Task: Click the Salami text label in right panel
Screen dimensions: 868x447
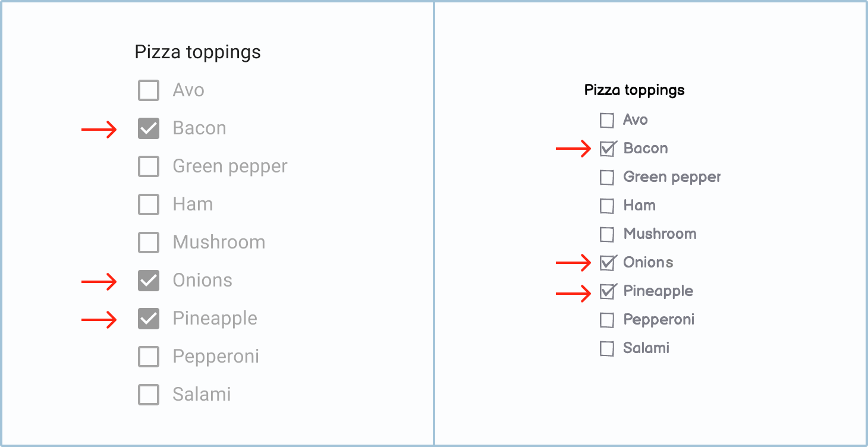Action: coord(646,348)
